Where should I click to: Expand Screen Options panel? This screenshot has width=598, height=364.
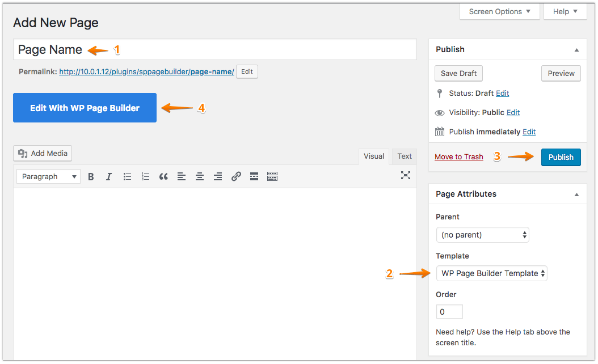tap(500, 11)
